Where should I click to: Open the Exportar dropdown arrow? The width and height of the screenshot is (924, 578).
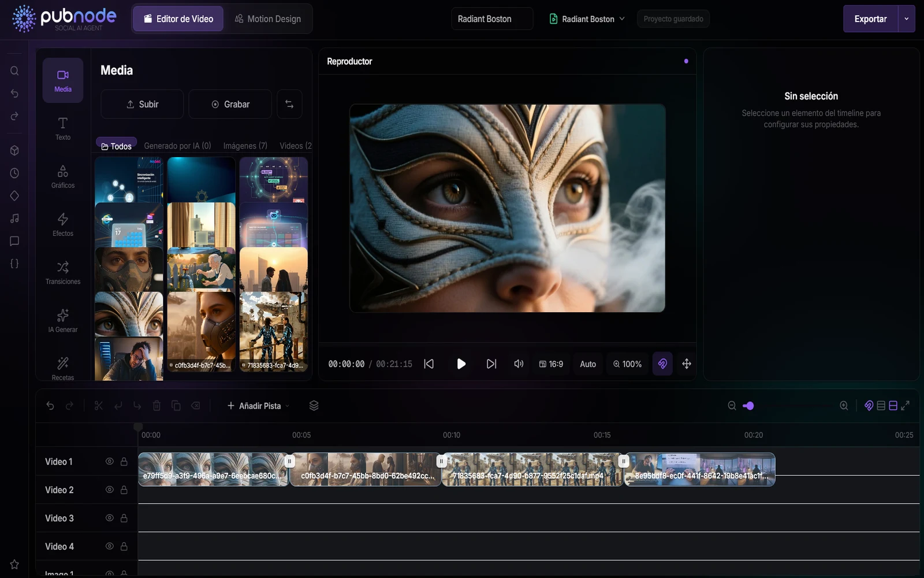click(906, 19)
